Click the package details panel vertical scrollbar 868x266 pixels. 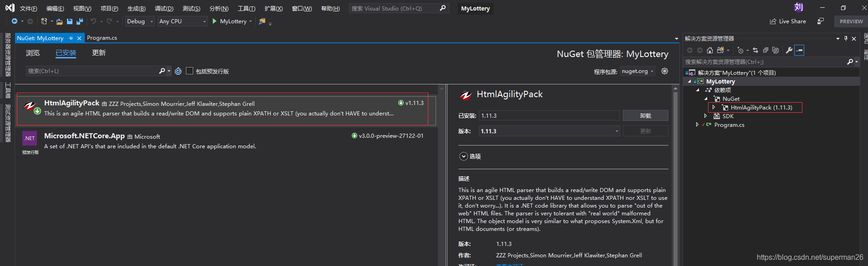pos(676,176)
